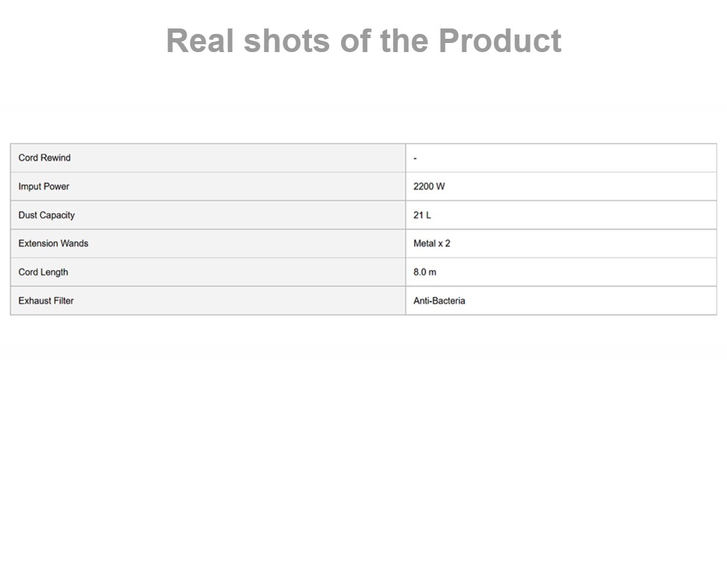Select the Dust Capacity label
The width and height of the screenshot is (727, 588).
[x=47, y=215]
